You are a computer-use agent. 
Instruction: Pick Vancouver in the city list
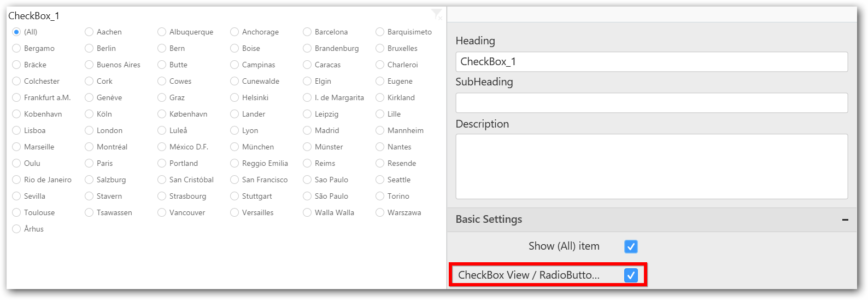pyautogui.click(x=162, y=212)
